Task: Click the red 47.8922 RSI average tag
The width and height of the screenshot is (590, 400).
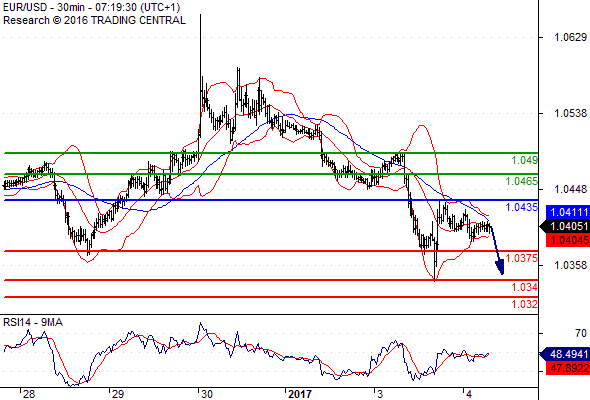Action: pos(567,368)
